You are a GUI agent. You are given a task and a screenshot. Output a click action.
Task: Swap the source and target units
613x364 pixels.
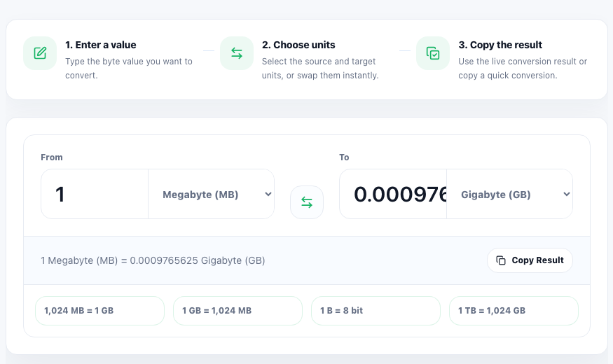307,202
